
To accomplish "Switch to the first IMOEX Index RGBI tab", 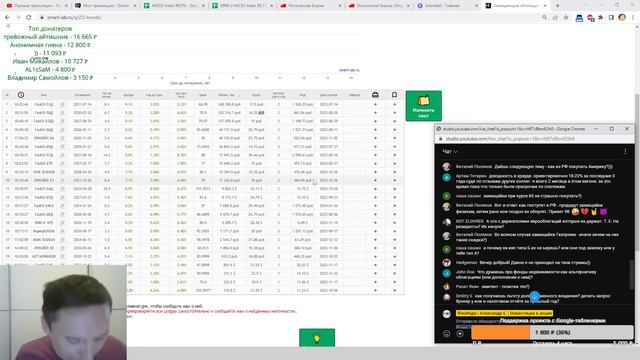I will [173, 6].
